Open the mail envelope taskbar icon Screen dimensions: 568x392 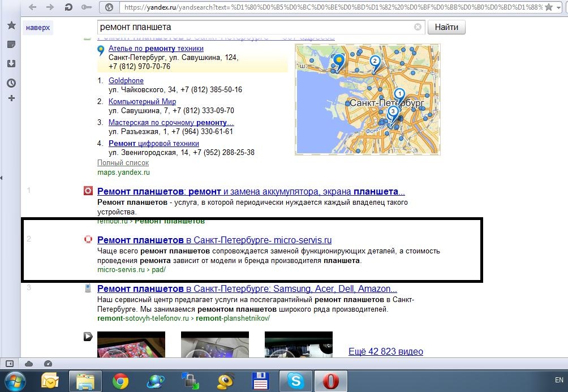50,381
